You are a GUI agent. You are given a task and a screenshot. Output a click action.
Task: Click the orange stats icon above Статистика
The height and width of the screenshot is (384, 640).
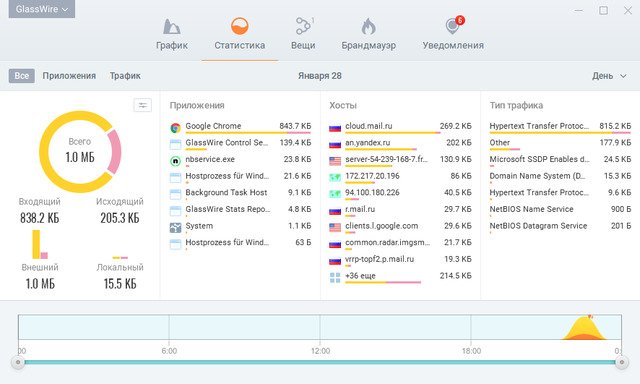240,27
